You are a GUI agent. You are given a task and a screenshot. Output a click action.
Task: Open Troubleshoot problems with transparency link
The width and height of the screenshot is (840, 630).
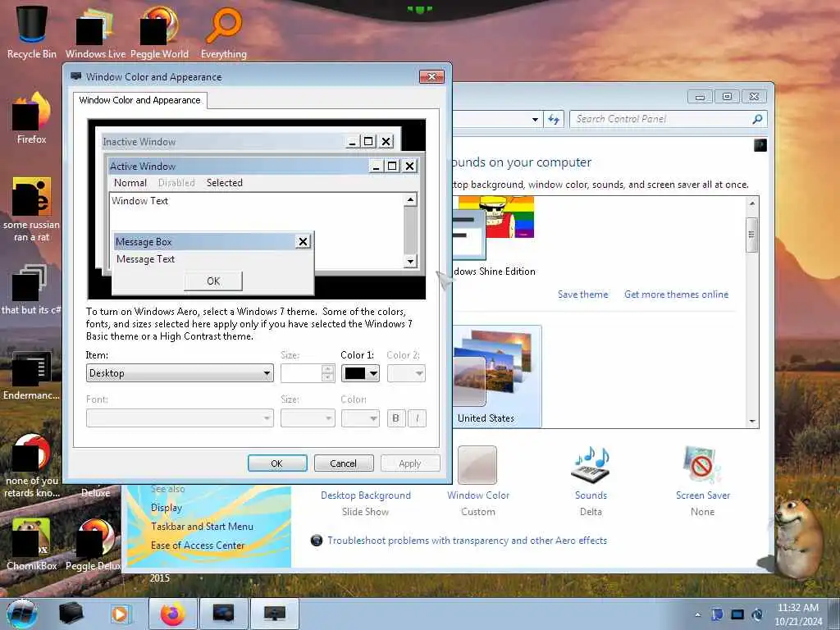pos(467,541)
